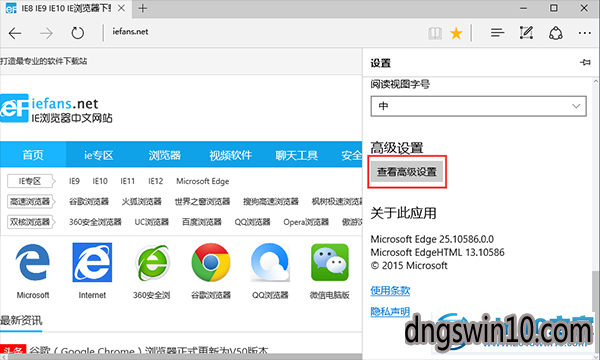This screenshot has height=360, width=600.
Task: Open the Opera浏览器 link
Action: pos(306,222)
